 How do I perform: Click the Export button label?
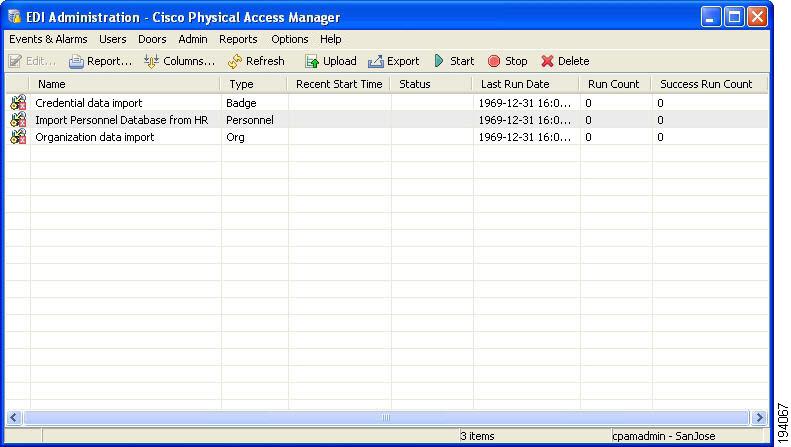pyautogui.click(x=403, y=61)
